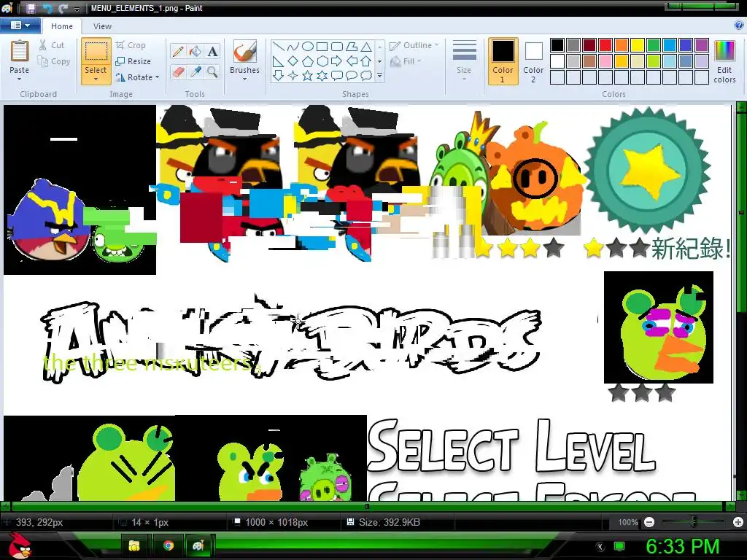The width and height of the screenshot is (747, 560).
Task: Open Paint Help question mark icon
Action: pyautogui.click(x=739, y=26)
